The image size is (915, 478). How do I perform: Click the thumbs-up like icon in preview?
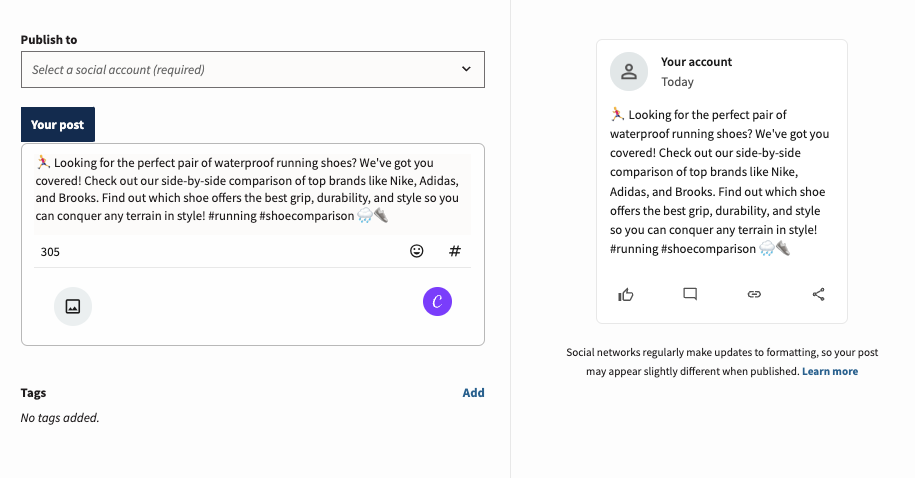pos(626,294)
